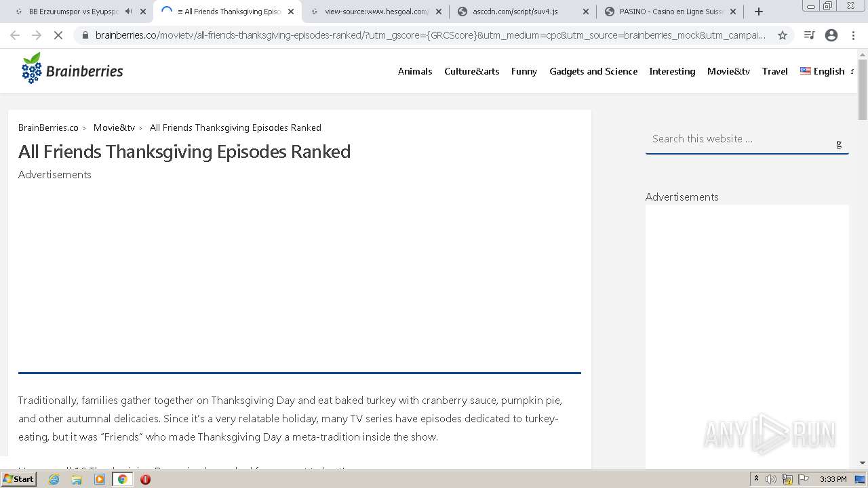This screenshot has width=868, height=488.
Task: Bookmark this page with the star icon
Action: (x=783, y=35)
